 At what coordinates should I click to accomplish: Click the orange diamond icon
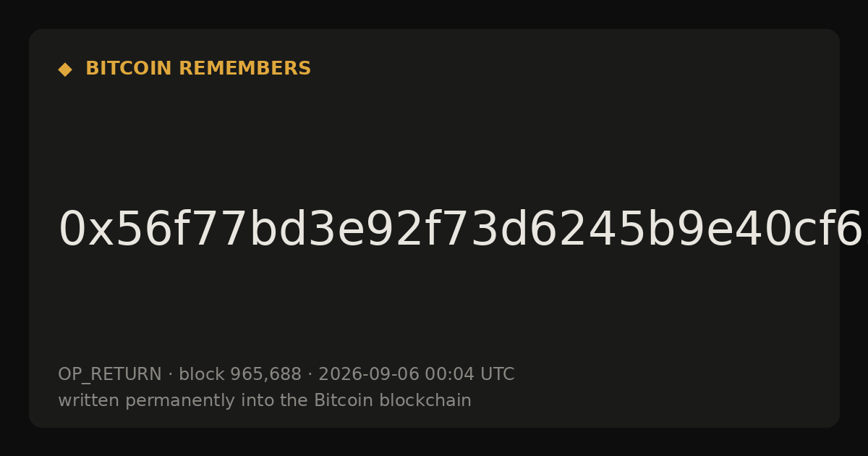click(x=65, y=69)
